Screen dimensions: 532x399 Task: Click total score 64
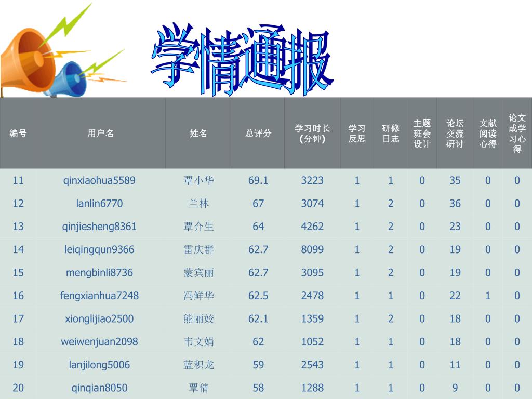[x=258, y=227]
